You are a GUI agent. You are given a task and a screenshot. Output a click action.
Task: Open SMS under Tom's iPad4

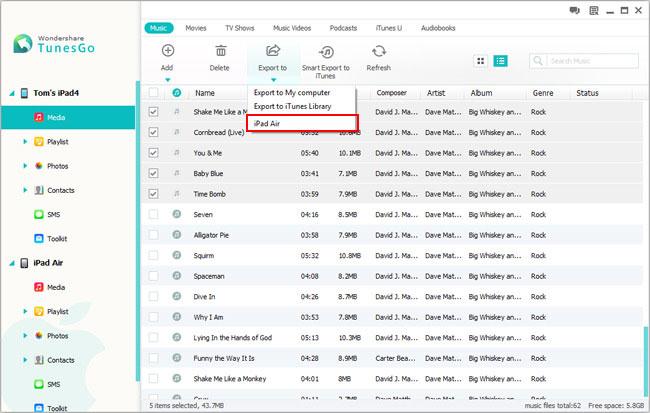[x=53, y=214]
